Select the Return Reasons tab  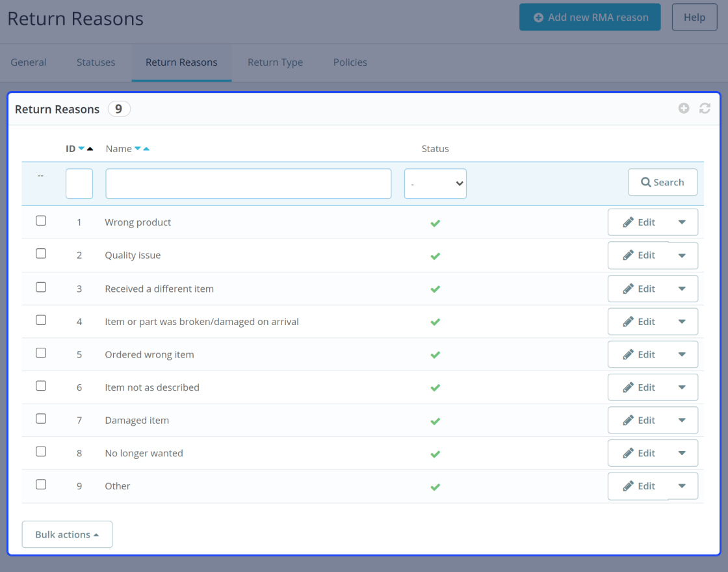181,62
